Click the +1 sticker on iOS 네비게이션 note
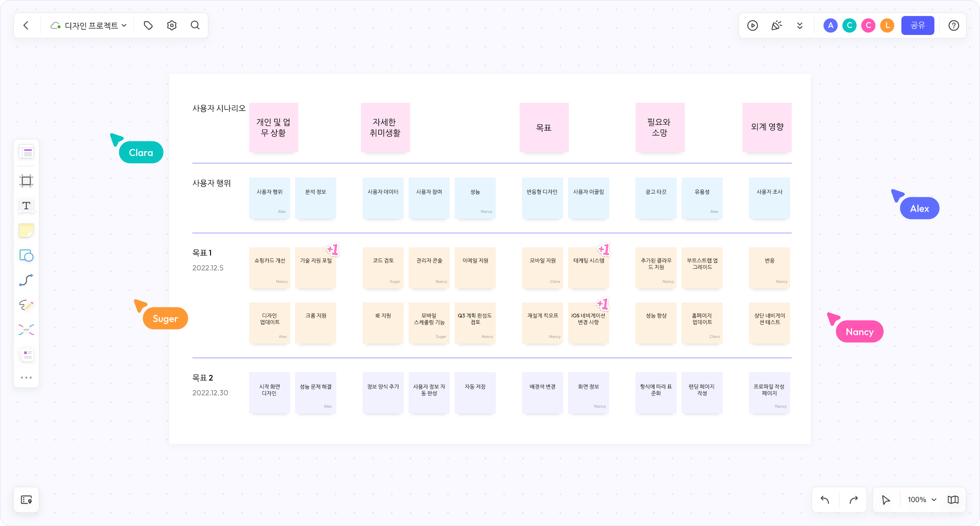Viewport: 980px width, 526px height. [x=602, y=304]
